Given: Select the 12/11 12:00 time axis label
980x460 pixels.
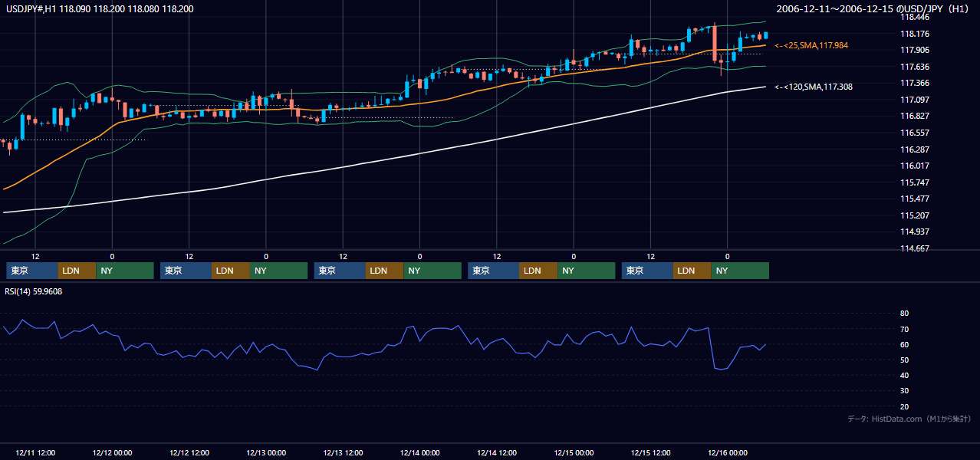Looking at the screenshot, I should [35, 452].
